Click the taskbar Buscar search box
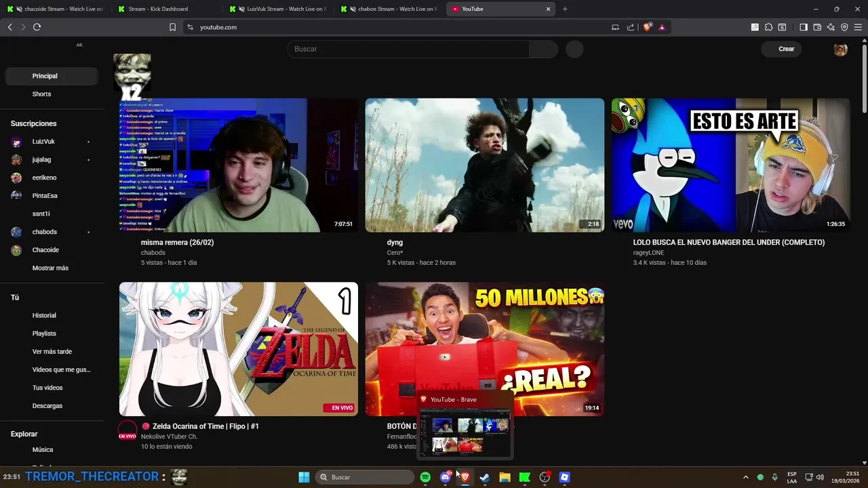Viewport: 868px width, 488px height. (366, 477)
